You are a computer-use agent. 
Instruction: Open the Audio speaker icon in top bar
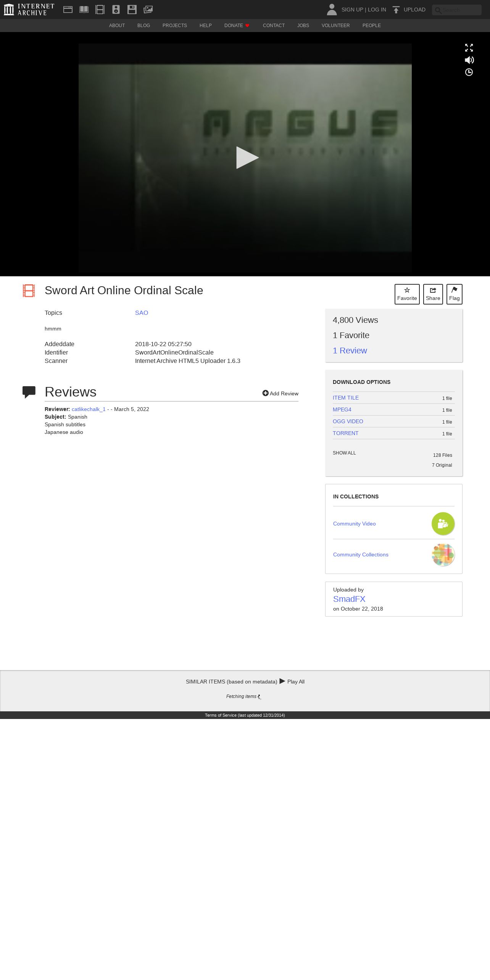(116, 10)
